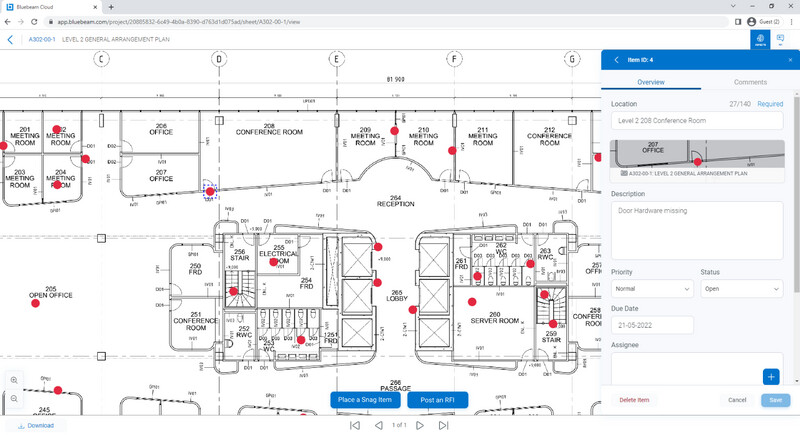Click the Post an RFI button

[437, 400]
